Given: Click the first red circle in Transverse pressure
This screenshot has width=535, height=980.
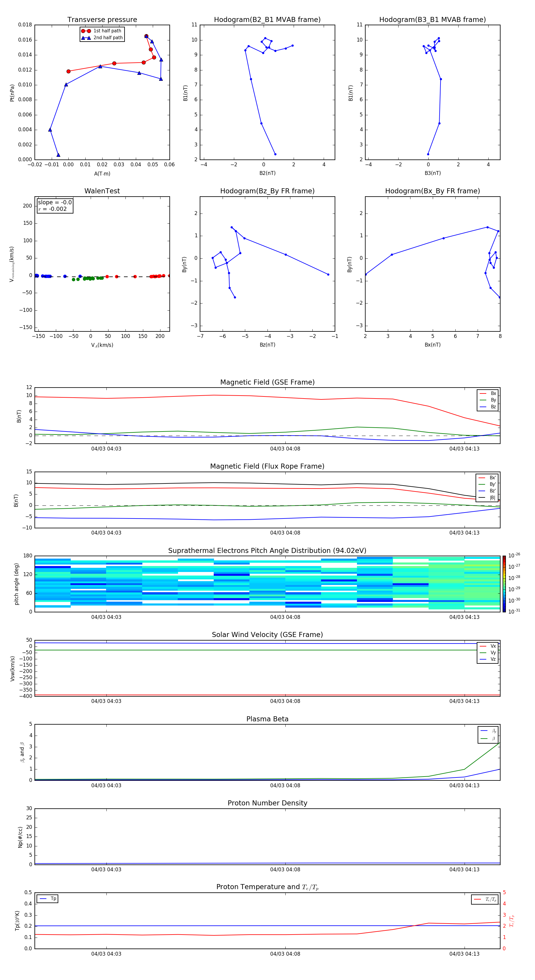Looking at the screenshot, I should 69,72.
